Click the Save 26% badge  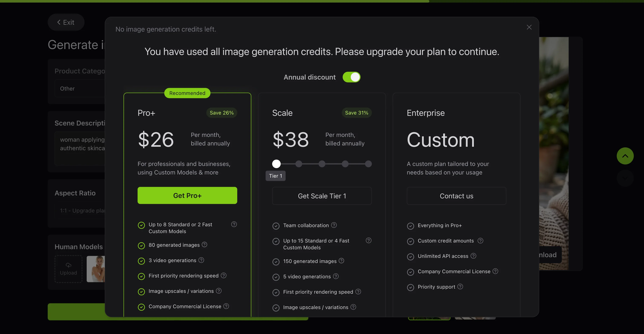(x=221, y=113)
